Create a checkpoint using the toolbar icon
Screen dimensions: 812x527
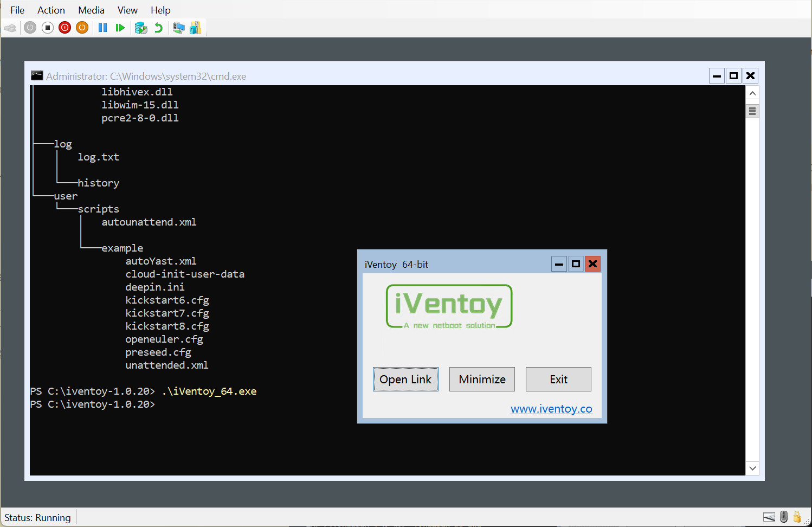[141, 28]
